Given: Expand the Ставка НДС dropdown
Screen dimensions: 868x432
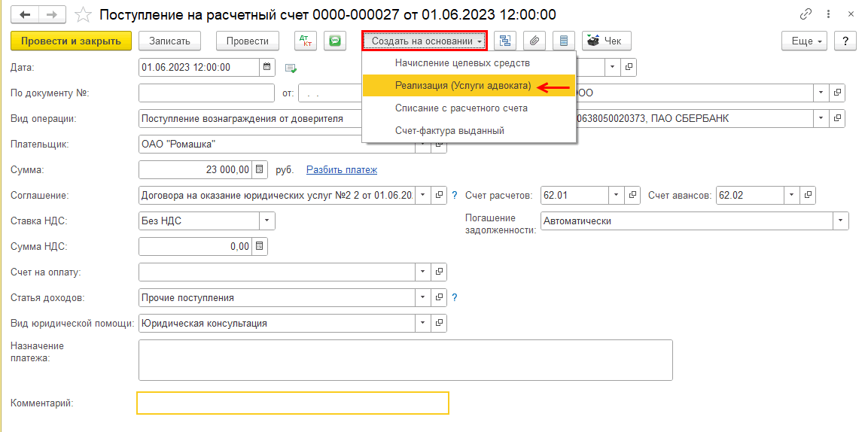Looking at the screenshot, I should [267, 221].
